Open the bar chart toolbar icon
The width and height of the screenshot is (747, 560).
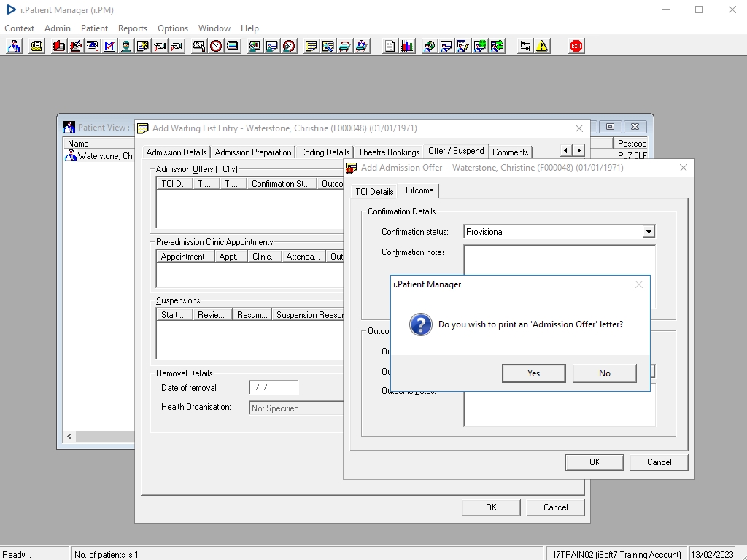tap(407, 46)
